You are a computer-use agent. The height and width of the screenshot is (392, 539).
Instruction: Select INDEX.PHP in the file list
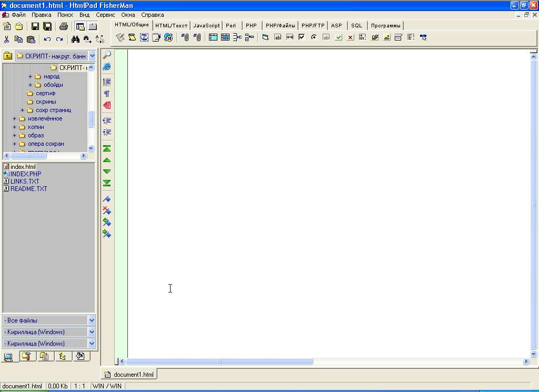pos(26,174)
